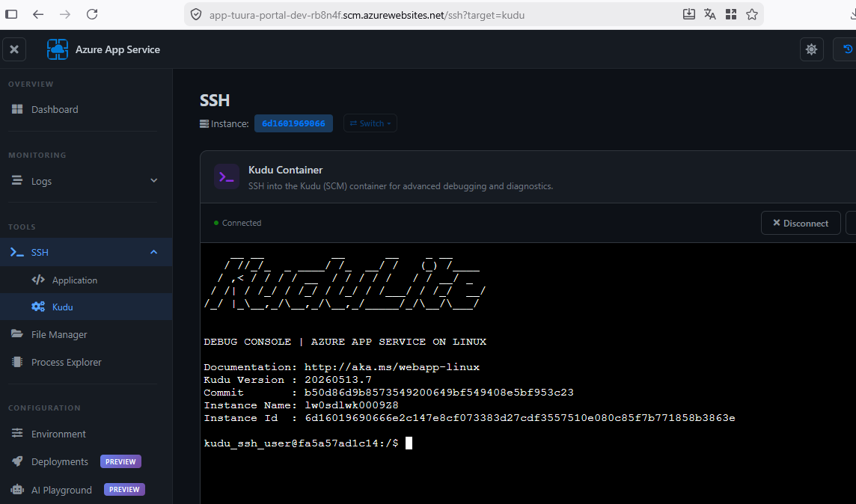Toggle the light/dark theme sun icon
Screen dimensions: 856x504
811,49
